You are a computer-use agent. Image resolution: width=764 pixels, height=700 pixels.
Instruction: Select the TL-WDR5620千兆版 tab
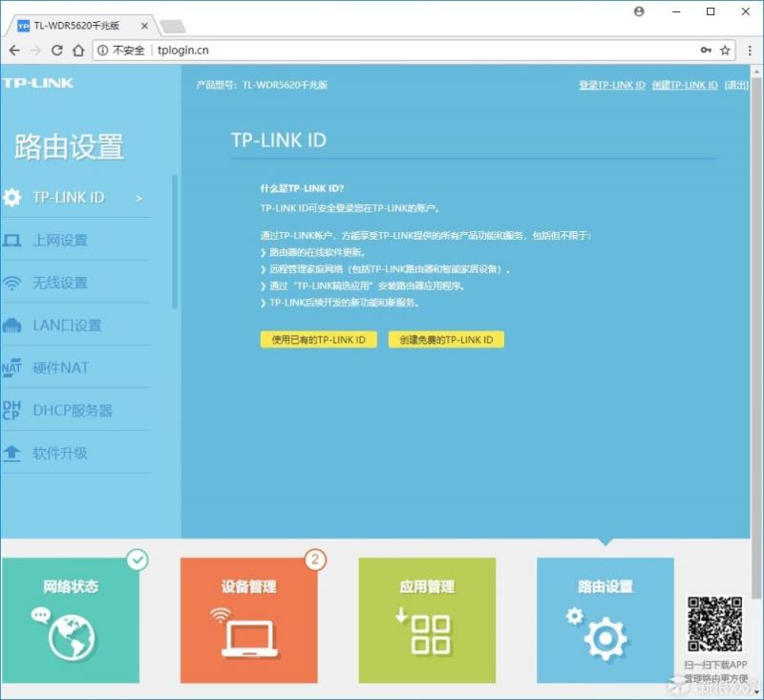click(x=81, y=26)
